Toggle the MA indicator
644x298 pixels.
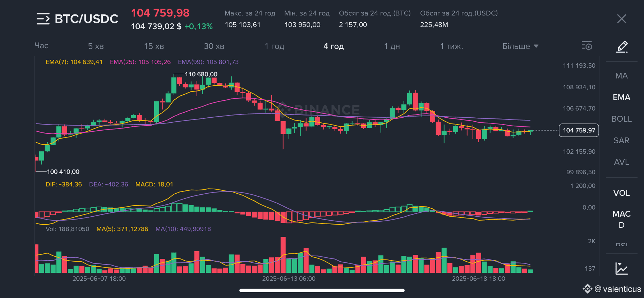coord(621,76)
